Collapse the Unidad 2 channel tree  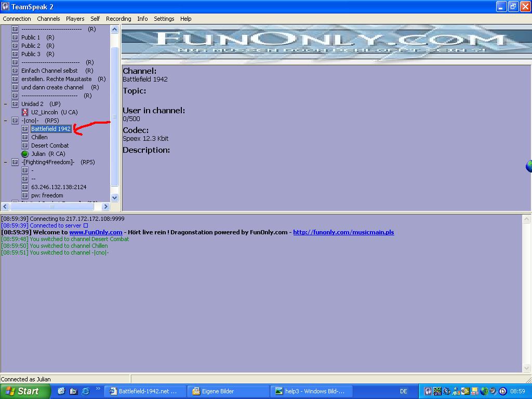coord(5,104)
